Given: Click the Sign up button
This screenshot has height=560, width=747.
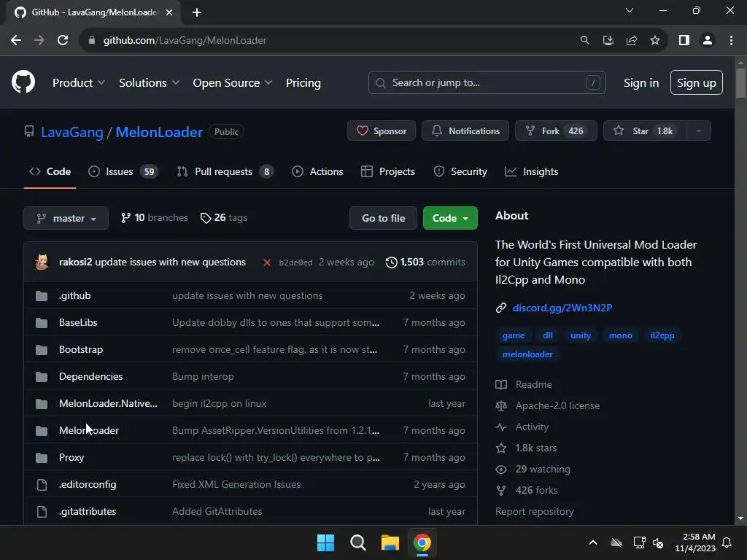Looking at the screenshot, I should (x=697, y=83).
